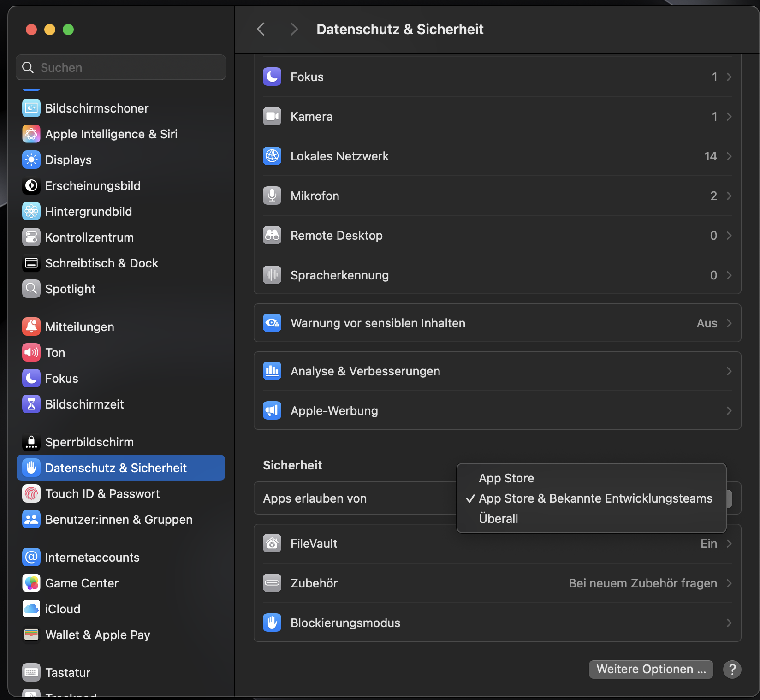Click the Lokales Netzwerk globe icon
Image resolution: width=760 pixels, height=700 pixels.
point(272,156)
